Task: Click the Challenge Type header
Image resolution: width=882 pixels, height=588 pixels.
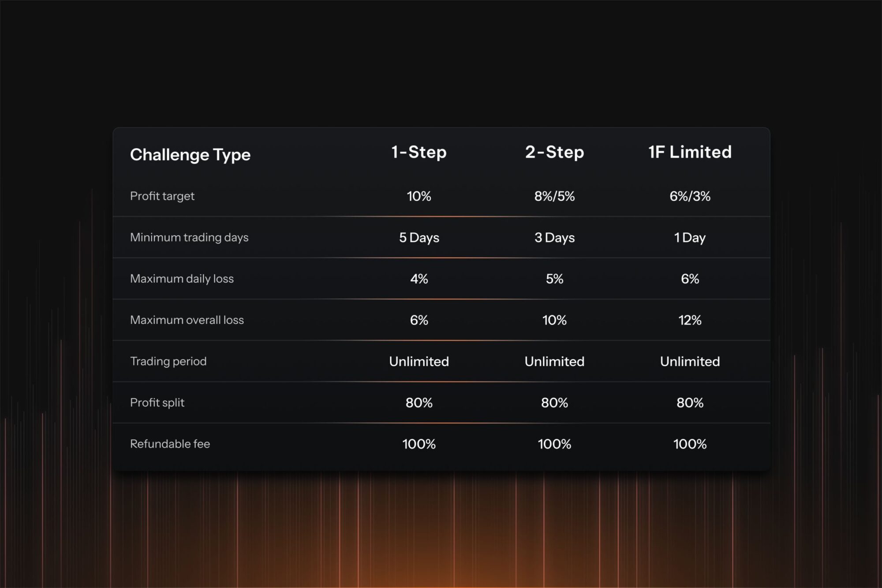Action: pos(190,155)
